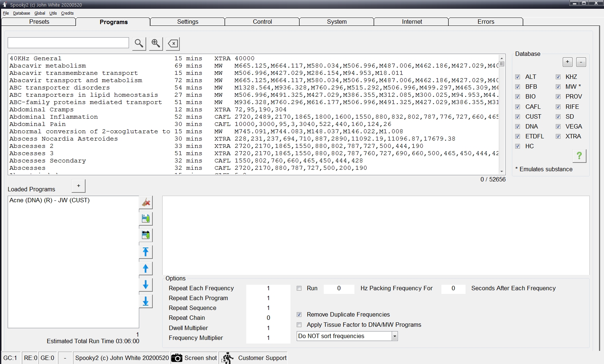Toggle the VEGA database checkbox
The width and height of the screenshot is (604, 364).
[x=558, y=126]
